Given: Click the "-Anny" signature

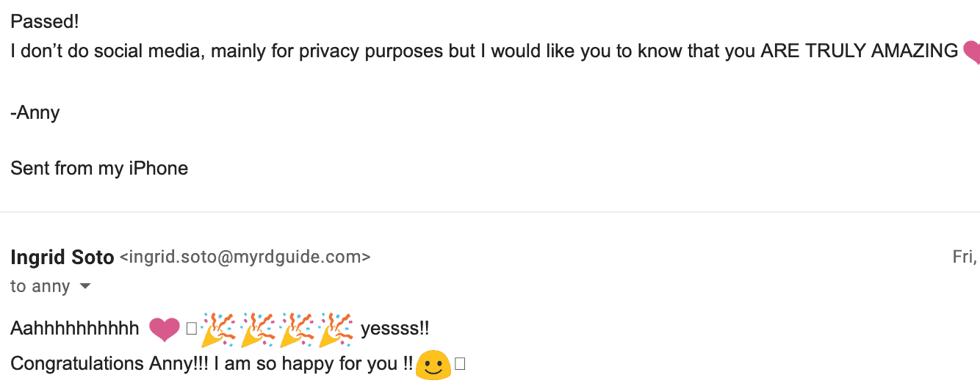Looking at the screenshot, I should coord(35,113).
